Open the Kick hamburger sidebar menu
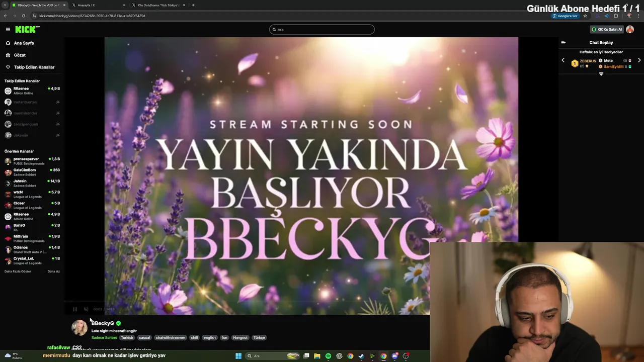 pos(8,30)
